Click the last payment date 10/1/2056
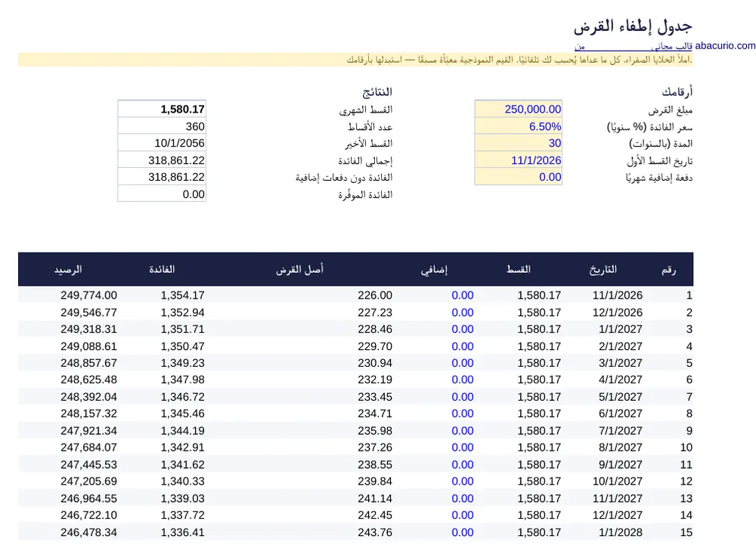This screenshot has height=558, width=756. (x=162, y=143)
